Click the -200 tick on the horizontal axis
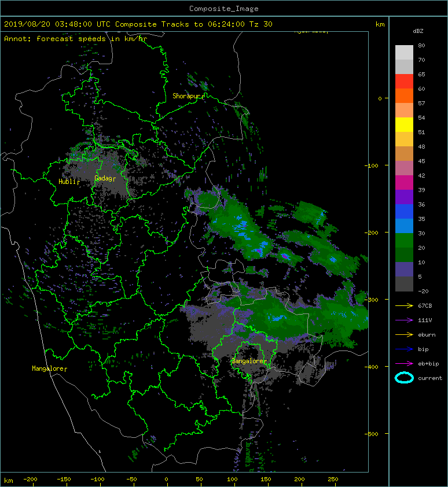Image resolution: width=448 pixels, height=487 pixels. pos(30,479)
